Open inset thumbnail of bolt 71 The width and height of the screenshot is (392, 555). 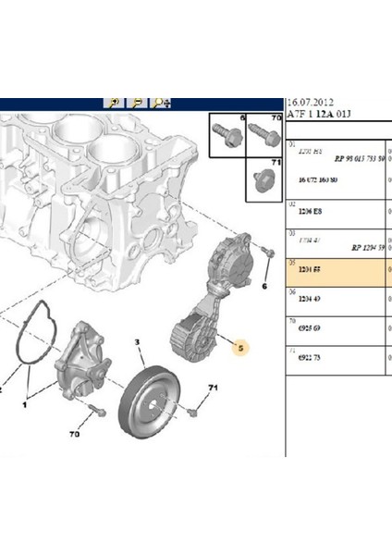coord(264,179)
